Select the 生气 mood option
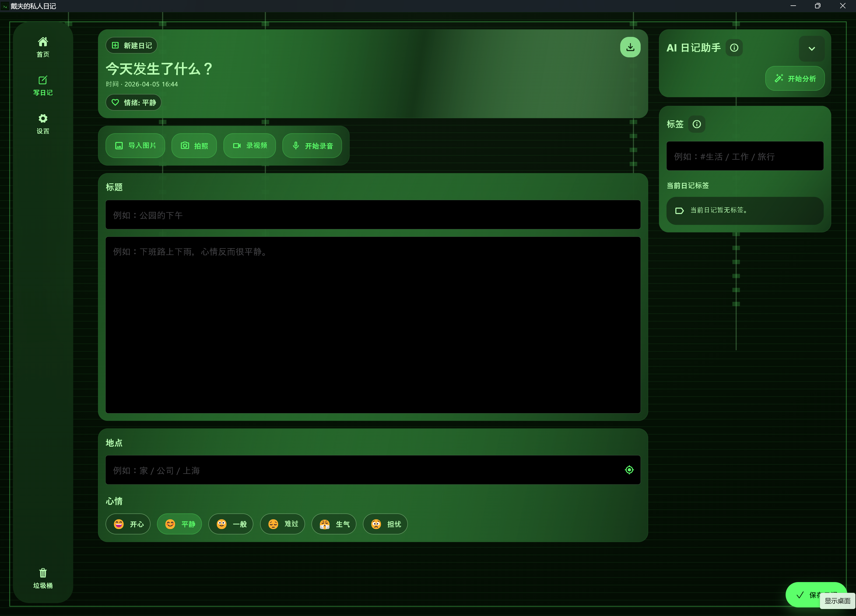The width and height of the screenshot is (856, 616). [x=334, y=524]
